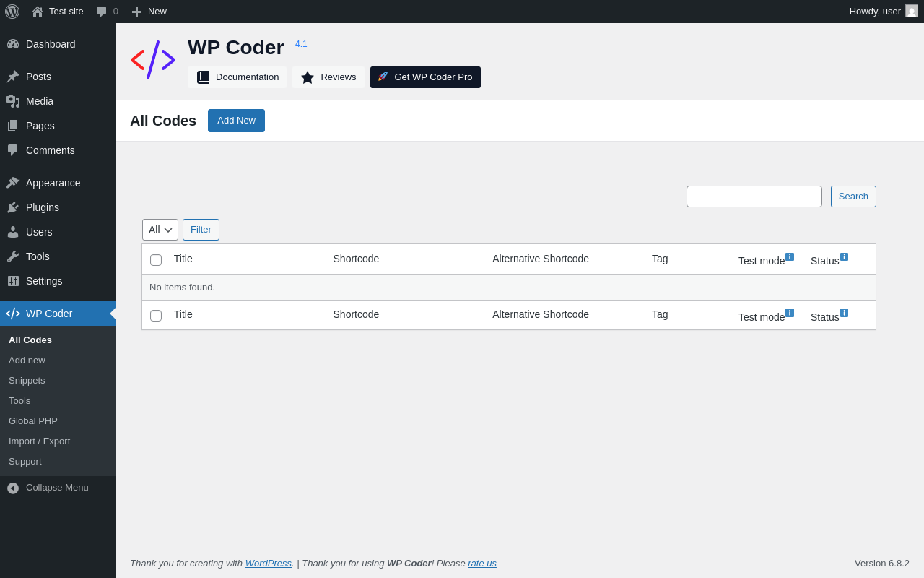
Task: Click the 4.1 version number beside WP Coder
Action: (x=301, y=44)
